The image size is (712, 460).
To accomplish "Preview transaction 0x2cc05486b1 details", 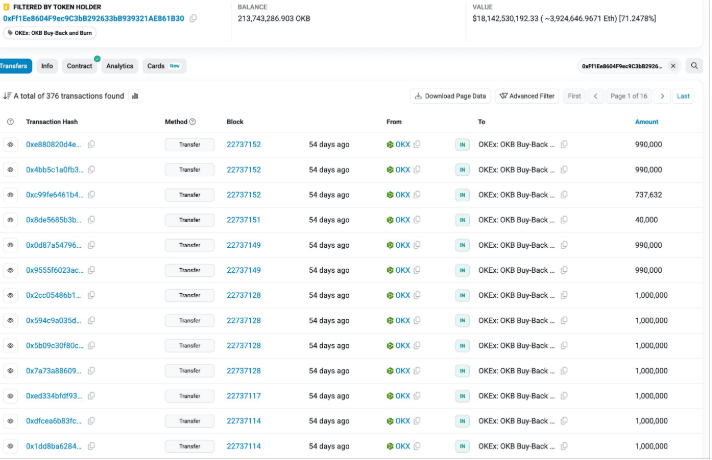I will pos(10,295).
